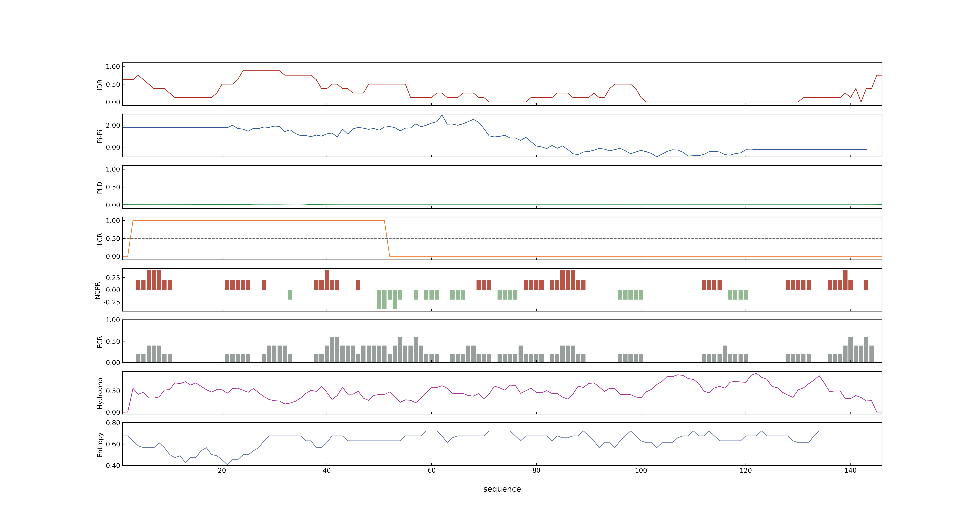
Task: Click x-axis tick label 60
Action: click(431, 470)
